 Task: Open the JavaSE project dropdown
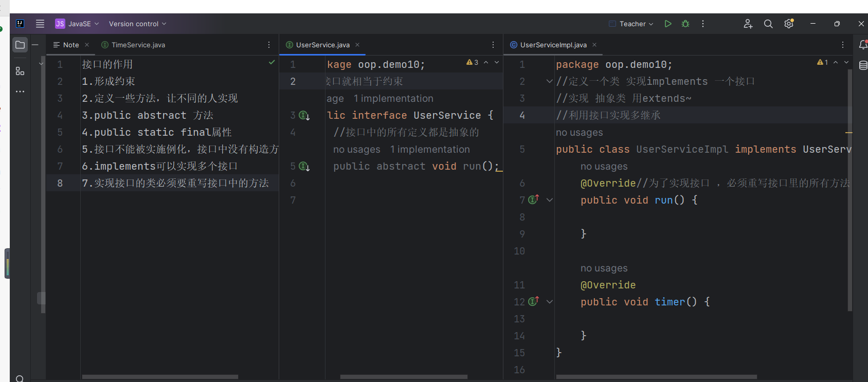click(77, 24)
